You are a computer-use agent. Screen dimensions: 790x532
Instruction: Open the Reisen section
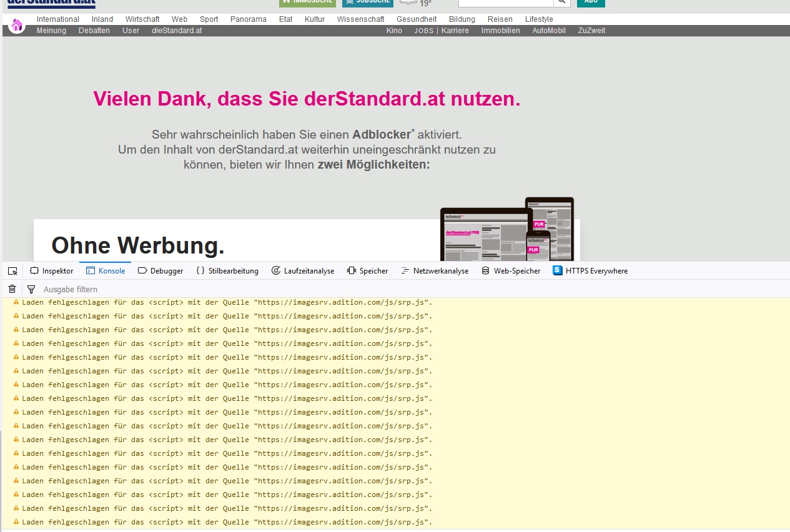(x=500, y=19)
